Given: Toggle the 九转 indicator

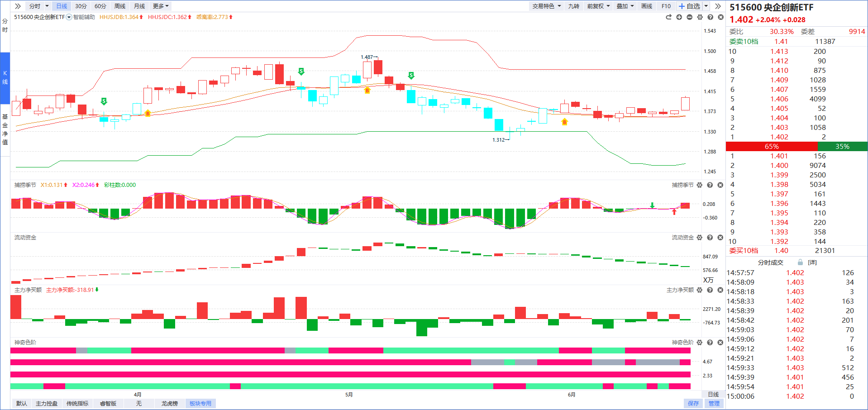Looking at the screenshot, I should click(x=574, y=6).
